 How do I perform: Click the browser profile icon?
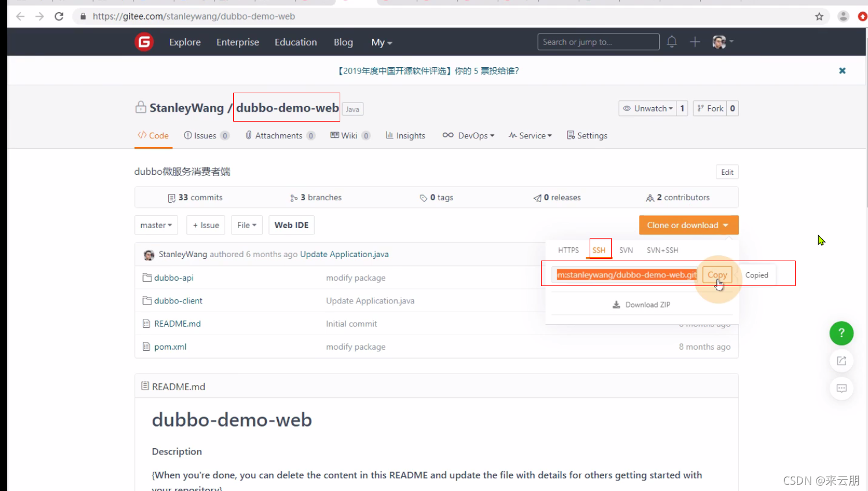click(843, 16)
